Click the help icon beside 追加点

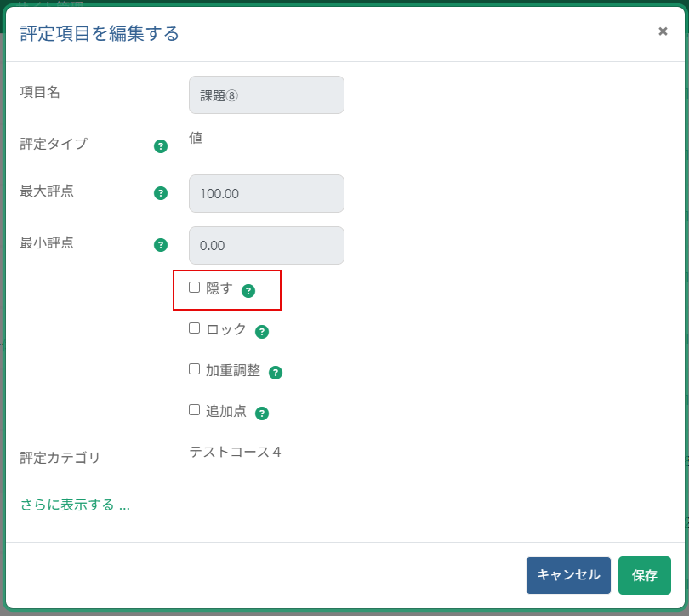(x=262, y=414)
